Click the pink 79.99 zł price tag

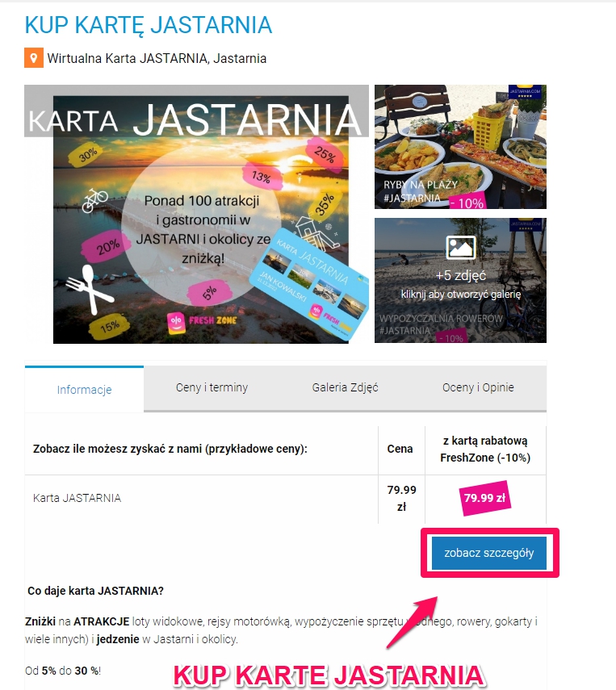[x=484, y=498]
